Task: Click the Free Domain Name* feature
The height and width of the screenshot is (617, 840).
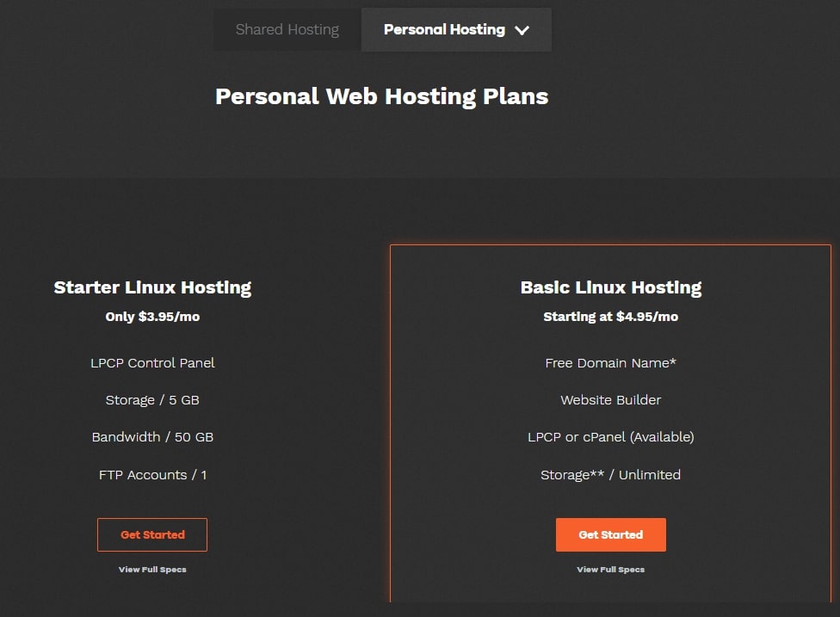Action: (x=611, y=363)
